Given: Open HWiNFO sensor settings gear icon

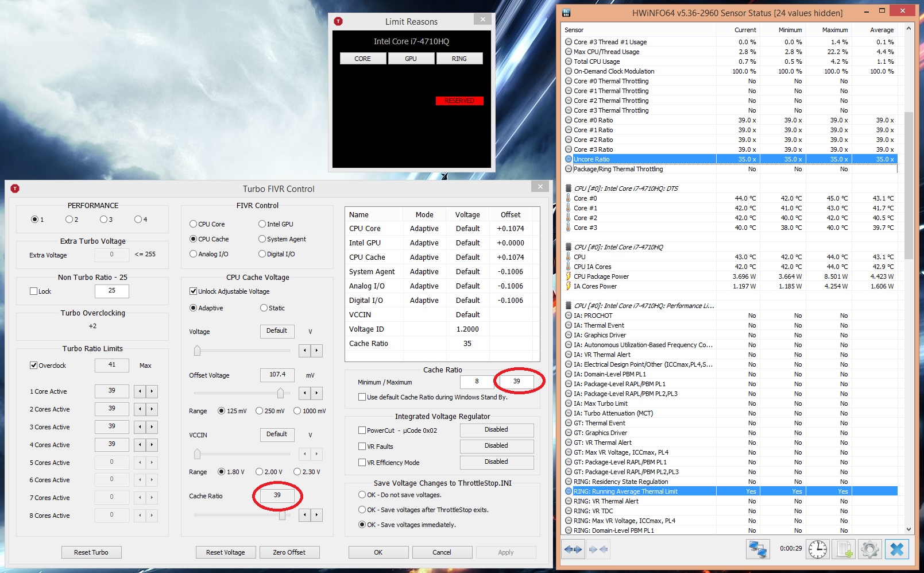Looking at the screenshot, I should pos(869,549).
